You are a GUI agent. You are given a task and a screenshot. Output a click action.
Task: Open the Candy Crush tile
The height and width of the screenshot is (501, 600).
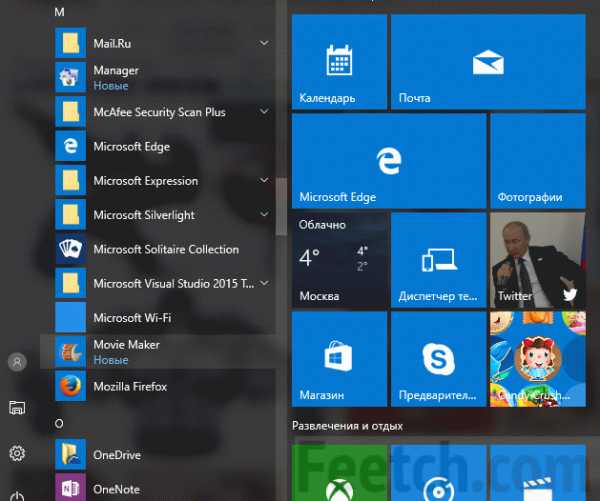point(538,359)
